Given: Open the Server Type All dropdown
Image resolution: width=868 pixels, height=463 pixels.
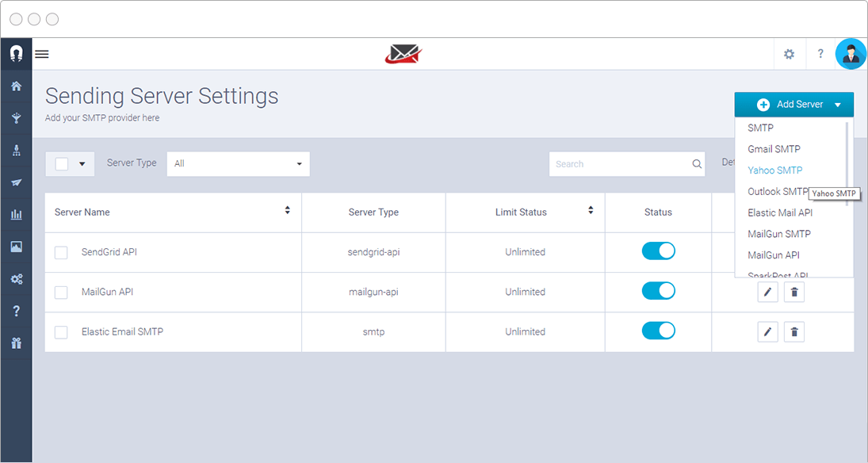Looking at the screenshot, I should point(238,164).
